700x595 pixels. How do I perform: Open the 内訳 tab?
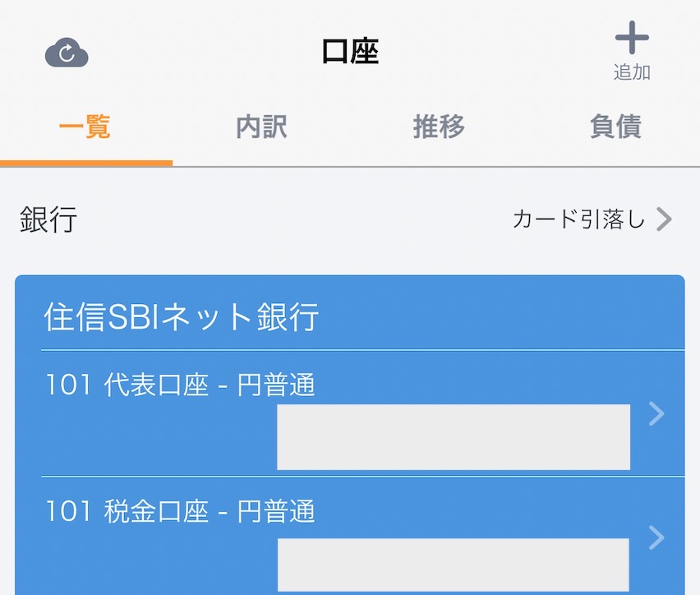pos(261,127)
